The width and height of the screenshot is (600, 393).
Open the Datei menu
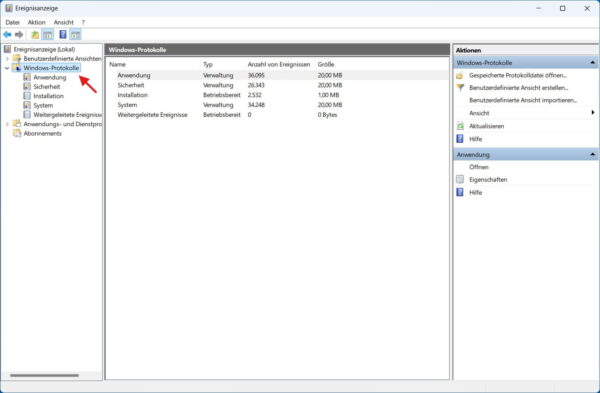point(12,23)
